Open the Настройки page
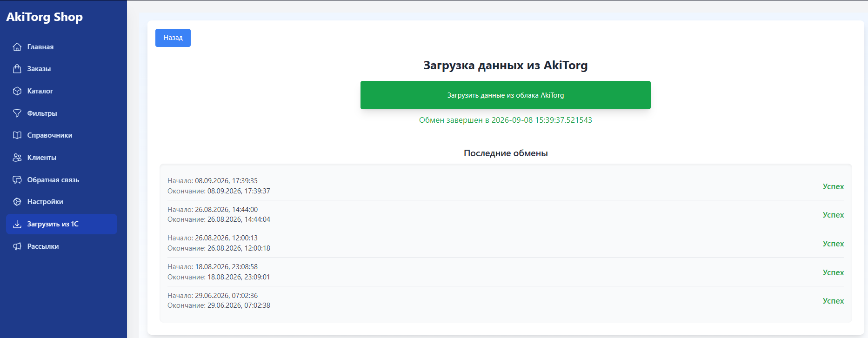The height and width of the screenshot is (338, 868). tap(61, 202)
